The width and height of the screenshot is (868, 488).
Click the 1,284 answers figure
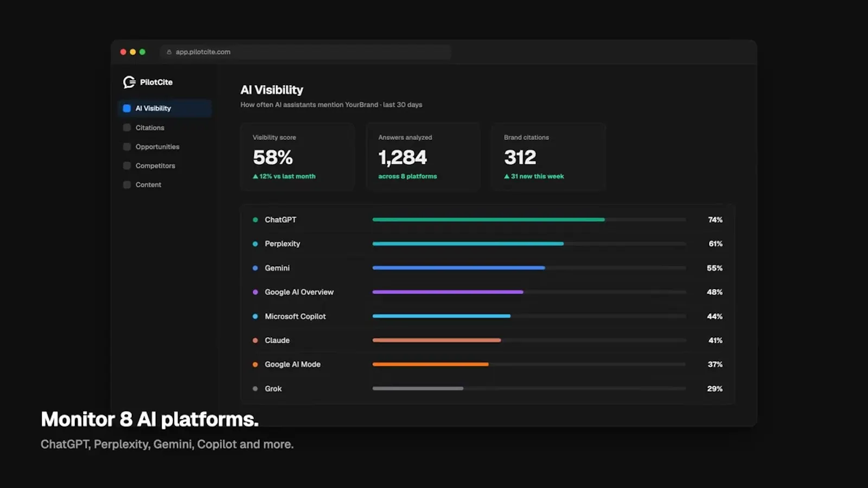coord(403,157)
